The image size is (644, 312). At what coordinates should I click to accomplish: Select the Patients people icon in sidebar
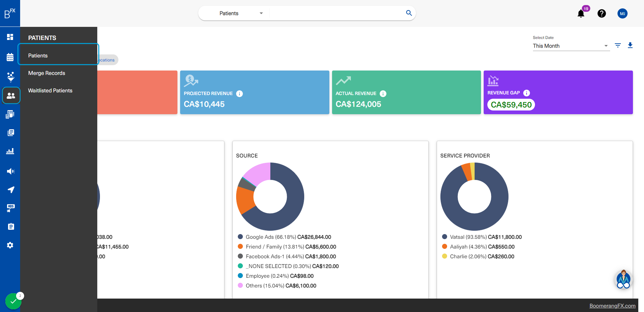pyautogui.click(x=11, y=96)
